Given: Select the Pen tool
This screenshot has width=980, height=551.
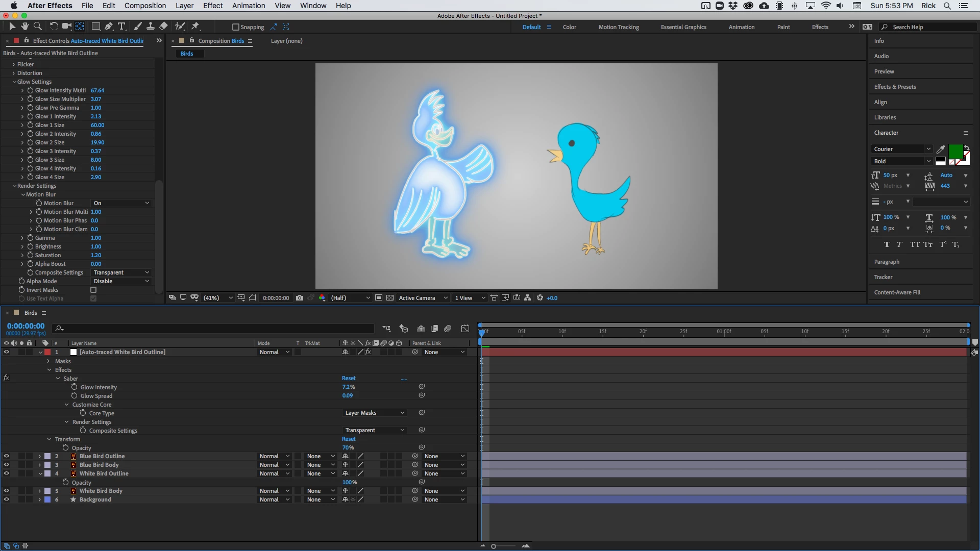Looking at the screenshot, I should [x=109, y=27].
